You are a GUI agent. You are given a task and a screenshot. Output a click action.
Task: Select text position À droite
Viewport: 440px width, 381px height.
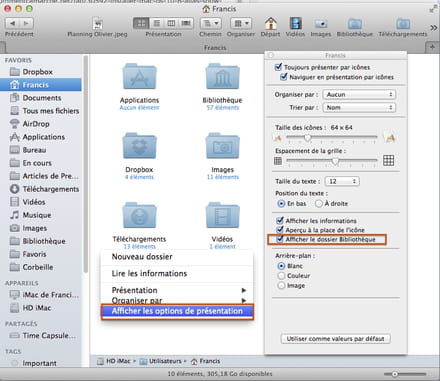[319, 203]
